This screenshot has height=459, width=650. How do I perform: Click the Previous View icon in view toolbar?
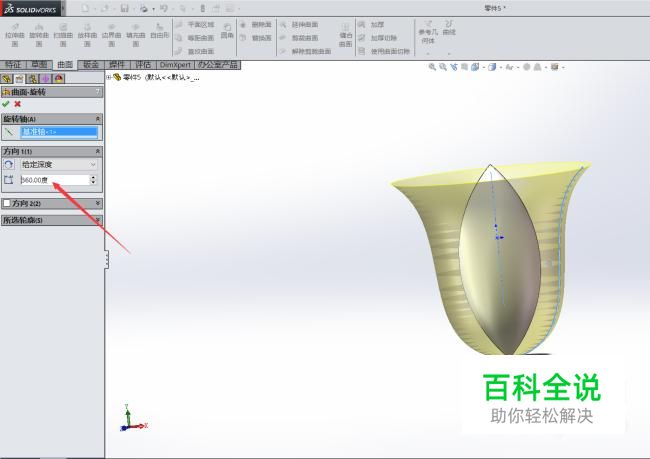[454, 67]
